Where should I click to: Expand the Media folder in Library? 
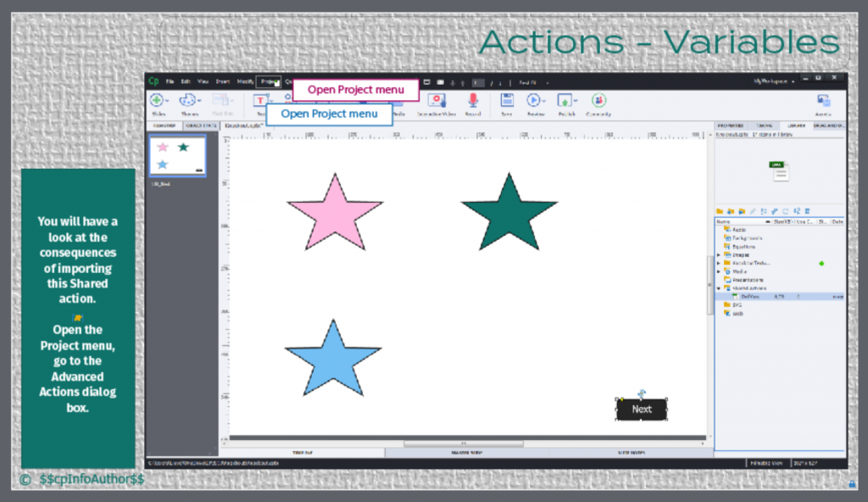(x=720, y=271)
